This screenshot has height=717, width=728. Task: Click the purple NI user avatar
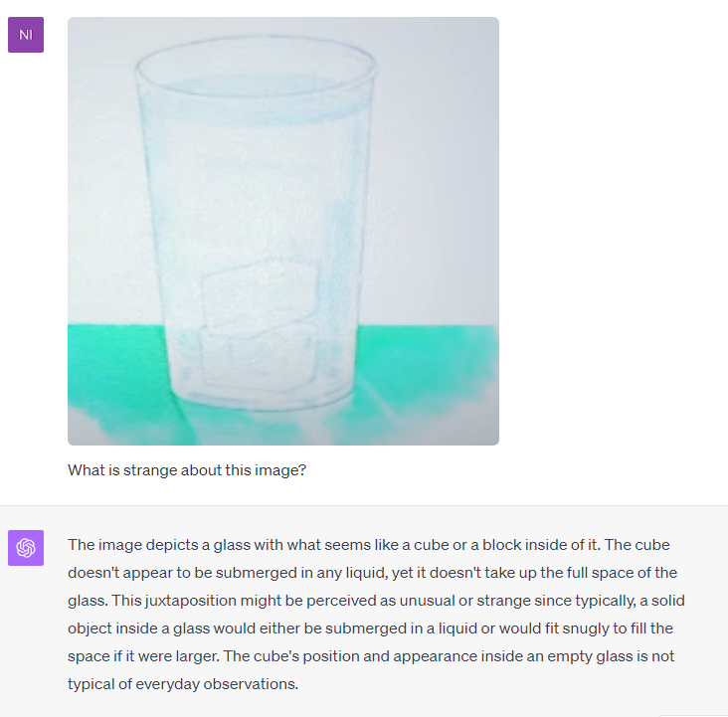[x=26, y=35]
